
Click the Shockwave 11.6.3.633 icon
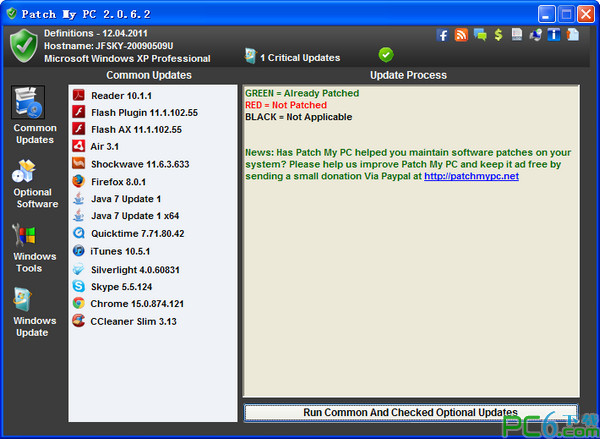click(x=78, y=163)
